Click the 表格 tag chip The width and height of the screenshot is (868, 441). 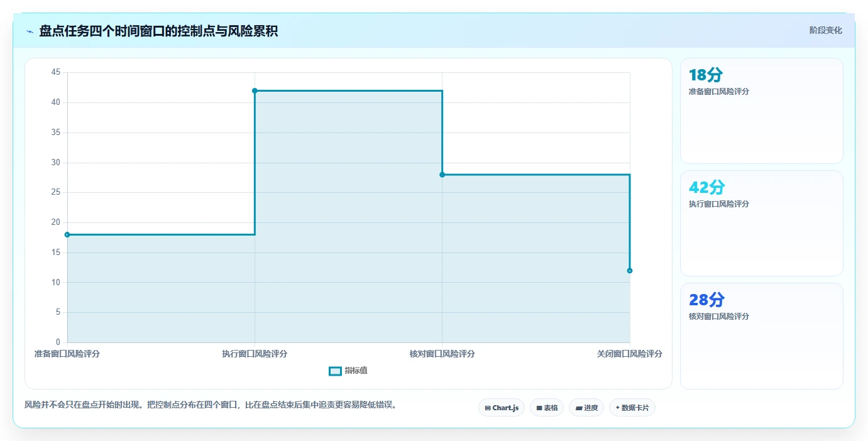547,408
